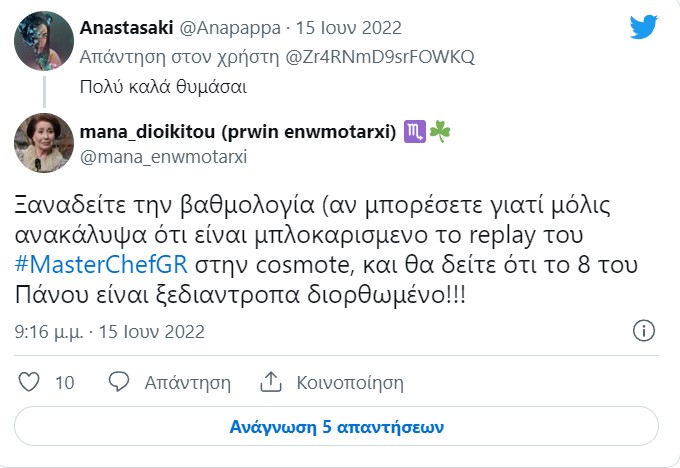Viewport: 680px width, 468px height.
Task: Open the @Anapappa handle link
Action: pyautogui.click(x=226, y=27)
